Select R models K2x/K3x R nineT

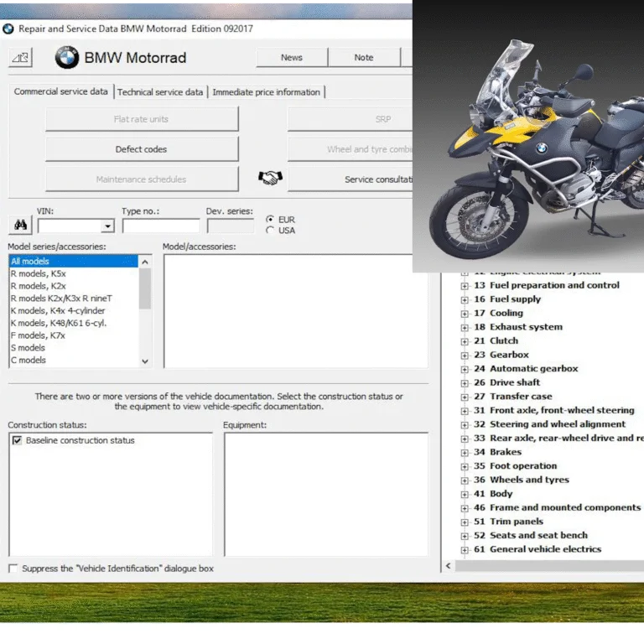pos(74,299)
